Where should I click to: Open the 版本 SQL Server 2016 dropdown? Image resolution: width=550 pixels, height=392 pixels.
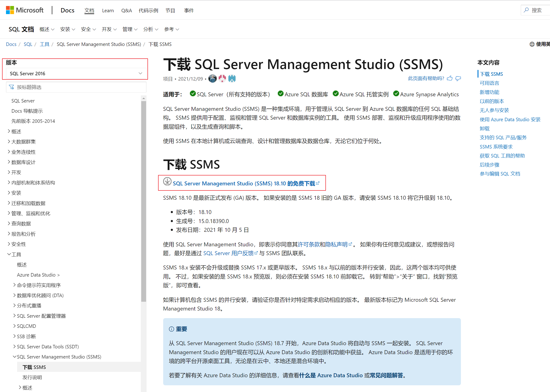[x=76, y=73]
